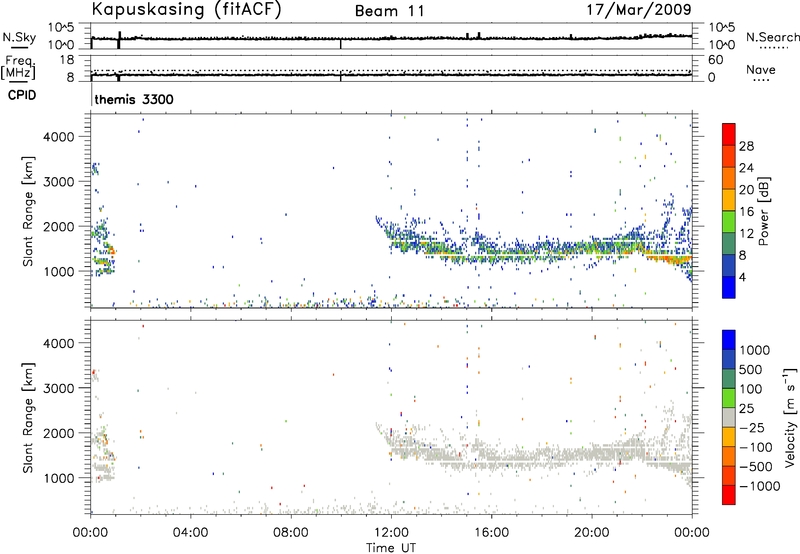Screen dimensions: 800x554
Task: Click the "−1000" label on Velocity scale
Action: pyautogui.click(x=759, y=486)
